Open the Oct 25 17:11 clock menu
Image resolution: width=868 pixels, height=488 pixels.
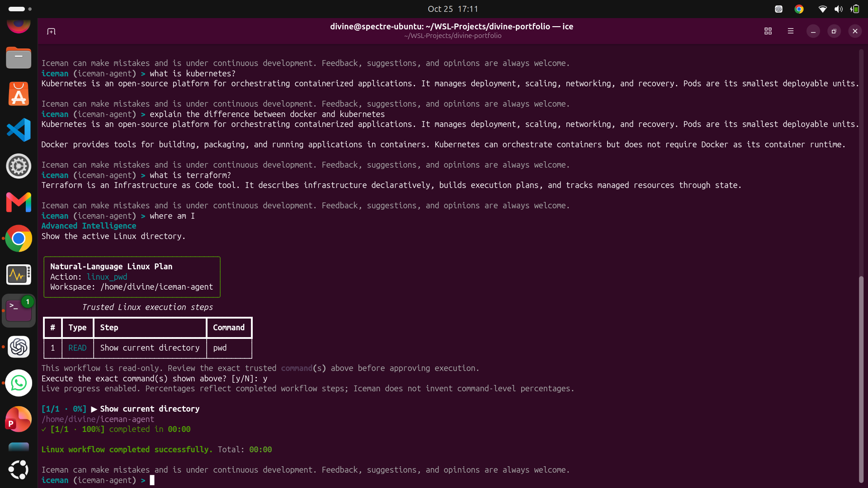[453, 9]
